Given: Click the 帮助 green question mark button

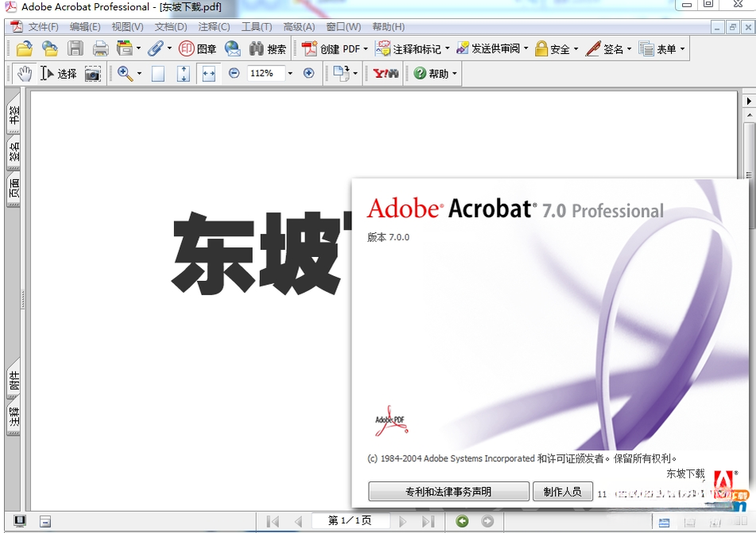Looking at the screenshot, I should (432, 73).
